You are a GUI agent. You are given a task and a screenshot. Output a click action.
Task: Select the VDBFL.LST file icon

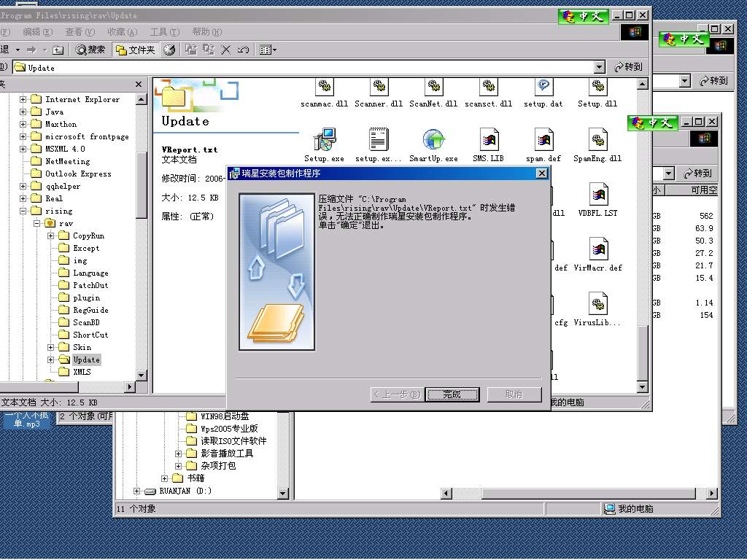point(597,195)
